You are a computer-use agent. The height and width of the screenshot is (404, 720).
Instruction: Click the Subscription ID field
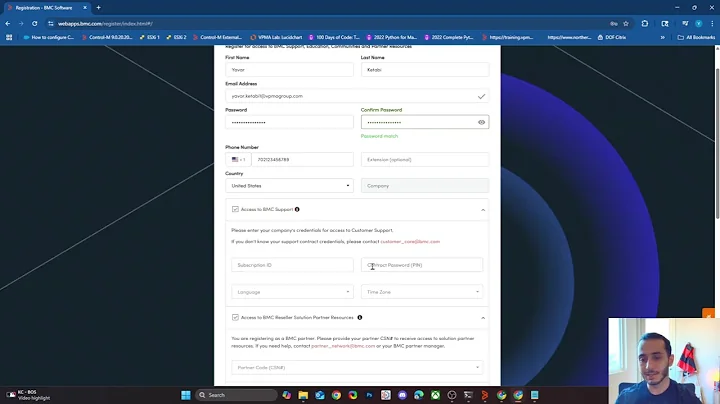[x=292, y=265]
